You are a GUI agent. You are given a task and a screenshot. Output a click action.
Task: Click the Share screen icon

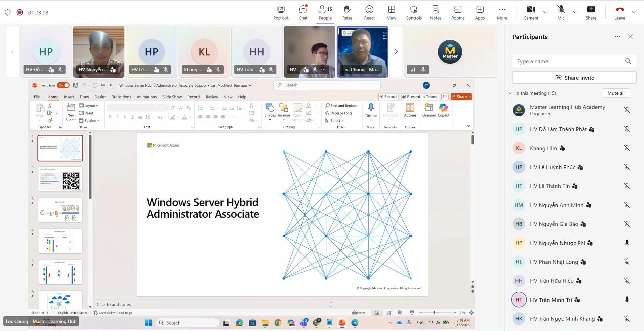point(591,12)
